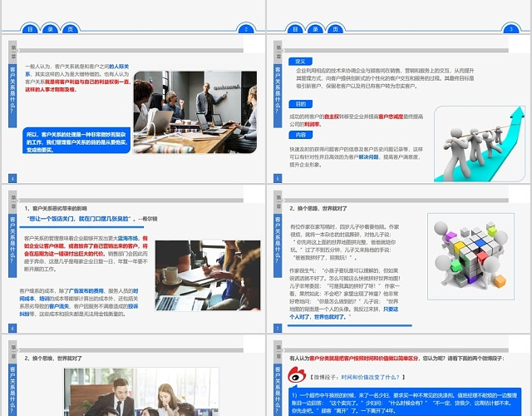Image resolution: width=532 pixels, height=416 pixels.
Task: Click the blue page number 6 square
Action: 12,328
